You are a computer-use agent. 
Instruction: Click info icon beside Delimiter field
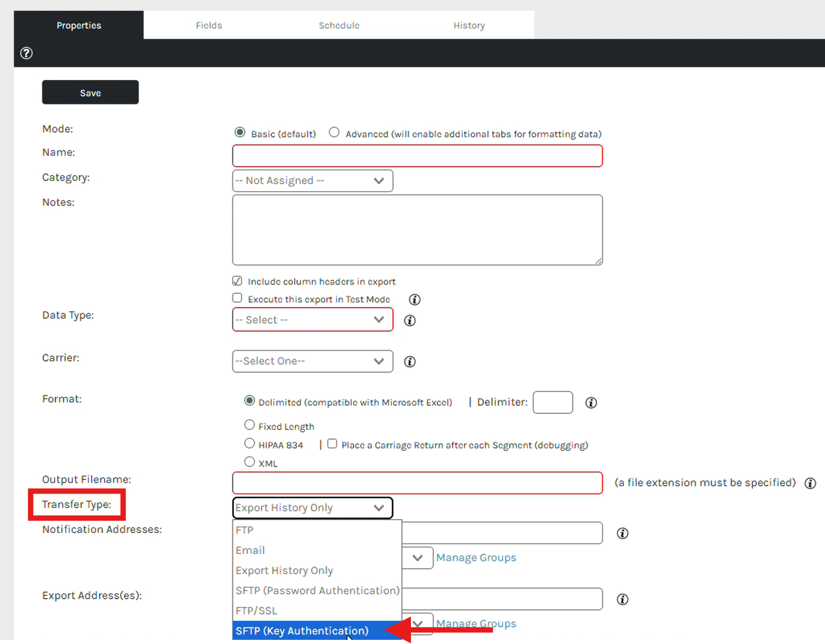[x=591, y=403]
